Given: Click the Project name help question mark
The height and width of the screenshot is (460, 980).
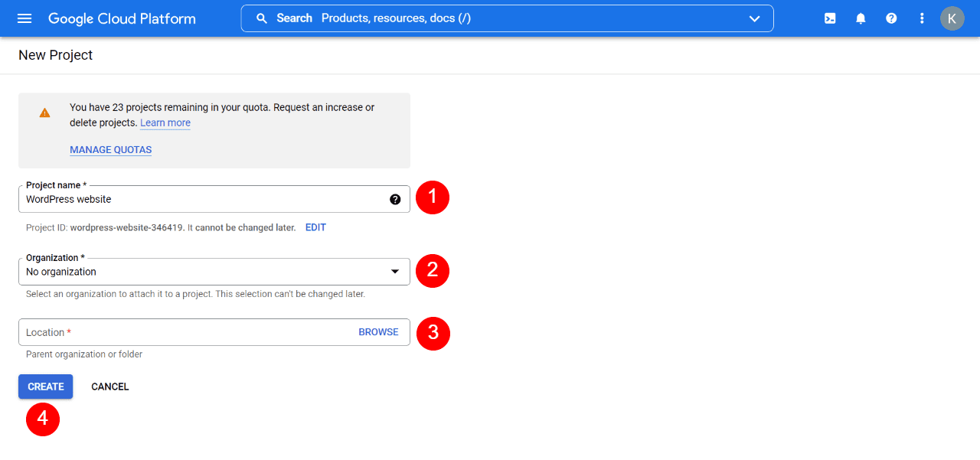Looking at the screenshot, I should coord(395,199).
